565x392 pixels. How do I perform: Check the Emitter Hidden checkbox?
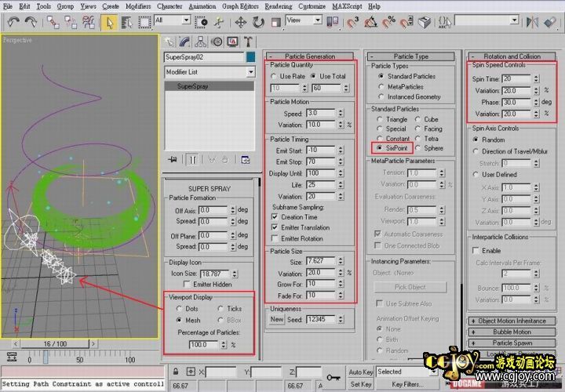(x=187, y=284)
